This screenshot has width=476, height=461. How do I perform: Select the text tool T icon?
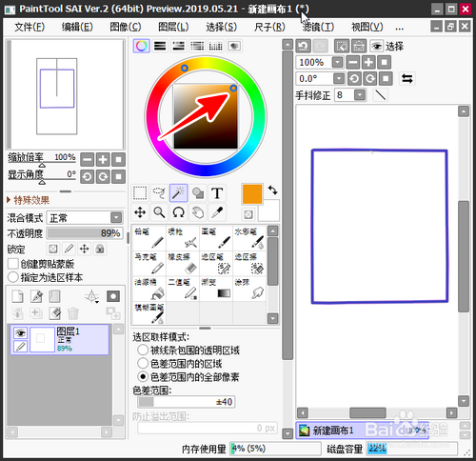217,192
